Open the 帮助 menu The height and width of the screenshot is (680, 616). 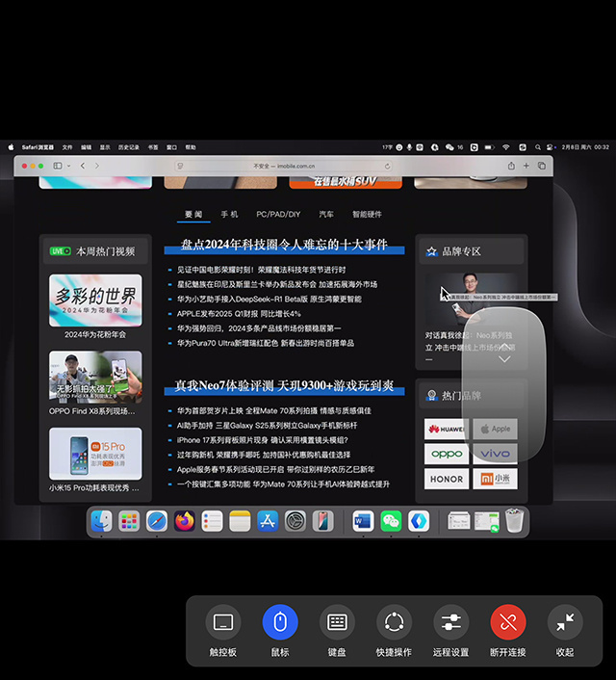click(x=191, y=147)
